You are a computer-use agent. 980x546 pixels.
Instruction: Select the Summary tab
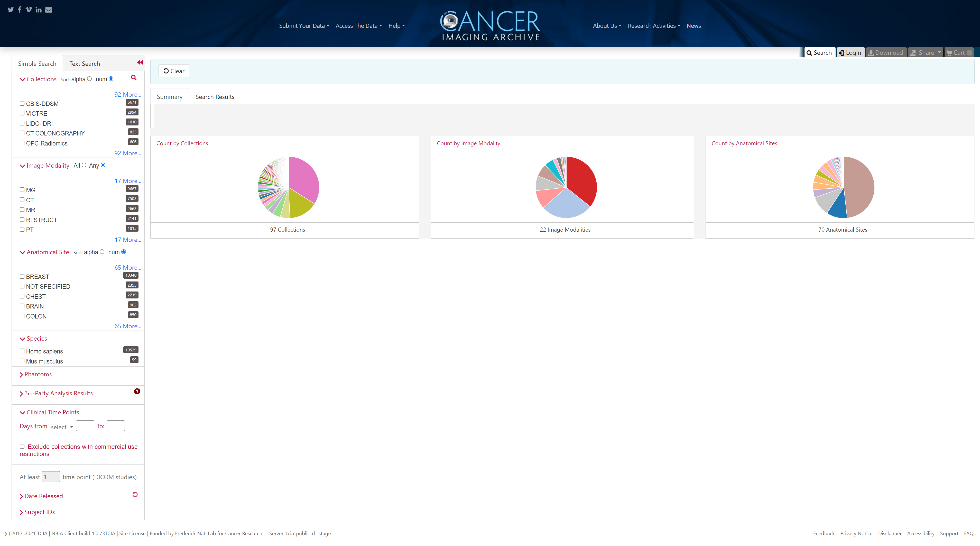[170, 97]
